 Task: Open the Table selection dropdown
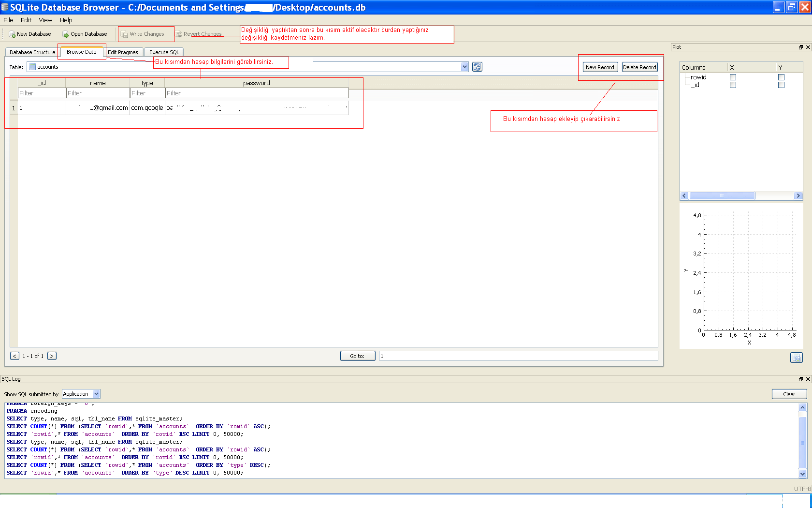[464, 67]
